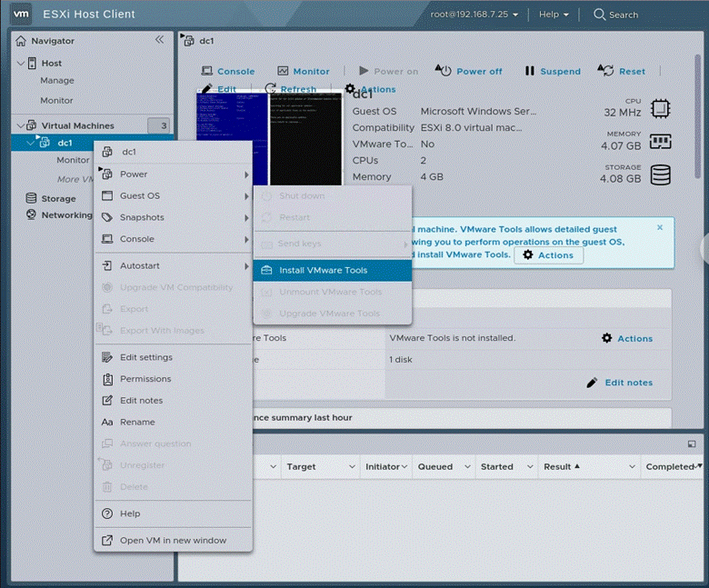Toggle the recent tasks panel icon
Viewport: 709px width, 588px height.
pos(692,443)
